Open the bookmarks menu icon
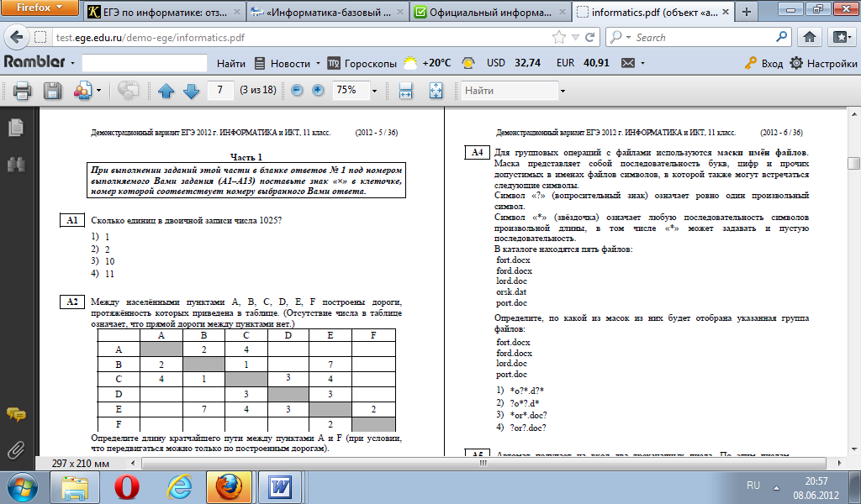 841,37
